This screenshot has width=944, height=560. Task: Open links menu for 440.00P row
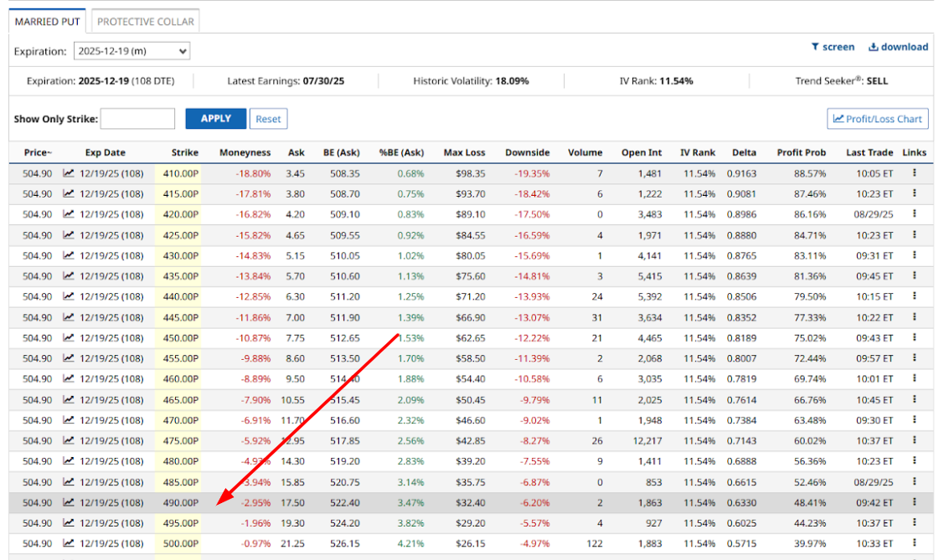pos(914,297)
